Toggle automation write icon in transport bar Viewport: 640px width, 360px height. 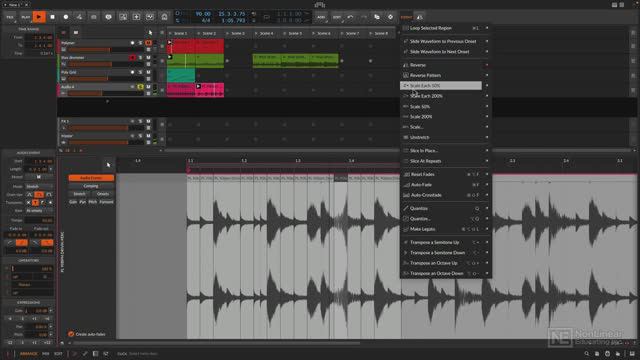point(79,17)
